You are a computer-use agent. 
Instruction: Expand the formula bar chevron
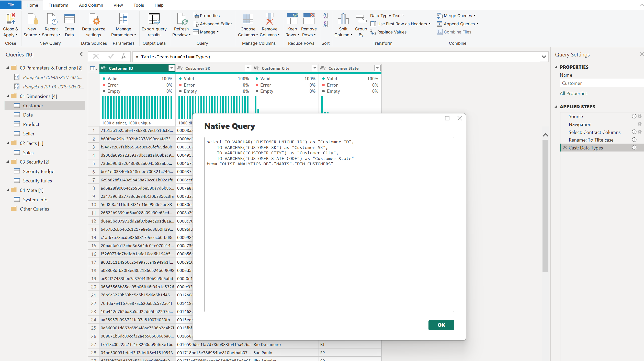[x=544, y=57]
